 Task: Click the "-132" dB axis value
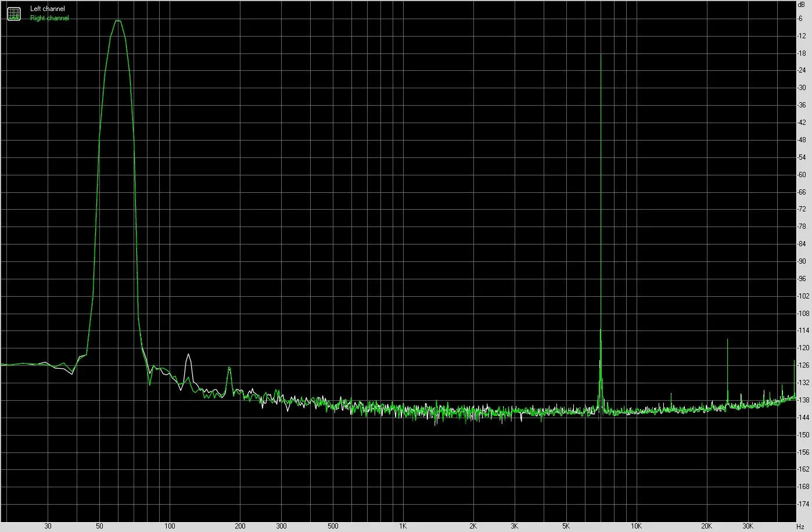(x=803, y=383)
